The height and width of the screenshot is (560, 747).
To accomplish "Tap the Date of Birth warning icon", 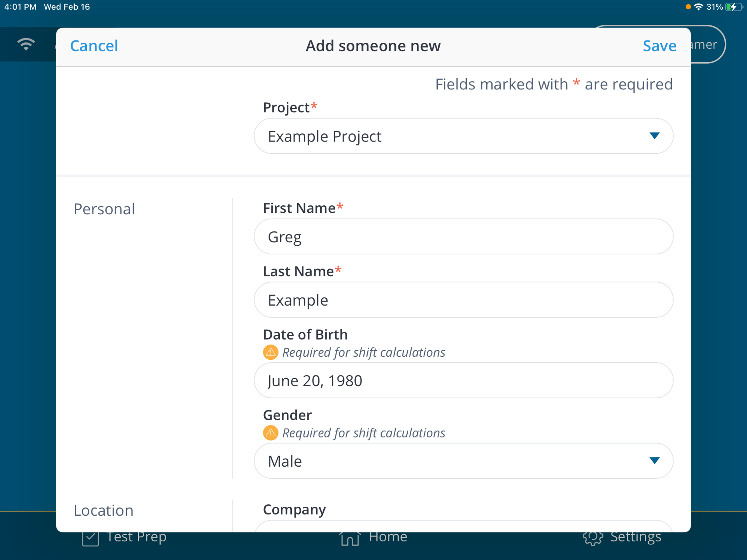I will point(270,352).
